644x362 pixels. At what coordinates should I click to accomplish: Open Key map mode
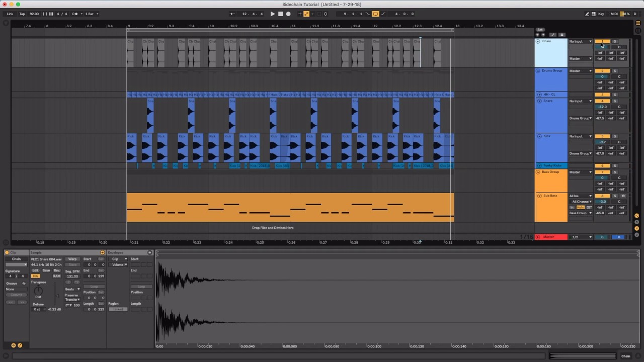point(601,14)
